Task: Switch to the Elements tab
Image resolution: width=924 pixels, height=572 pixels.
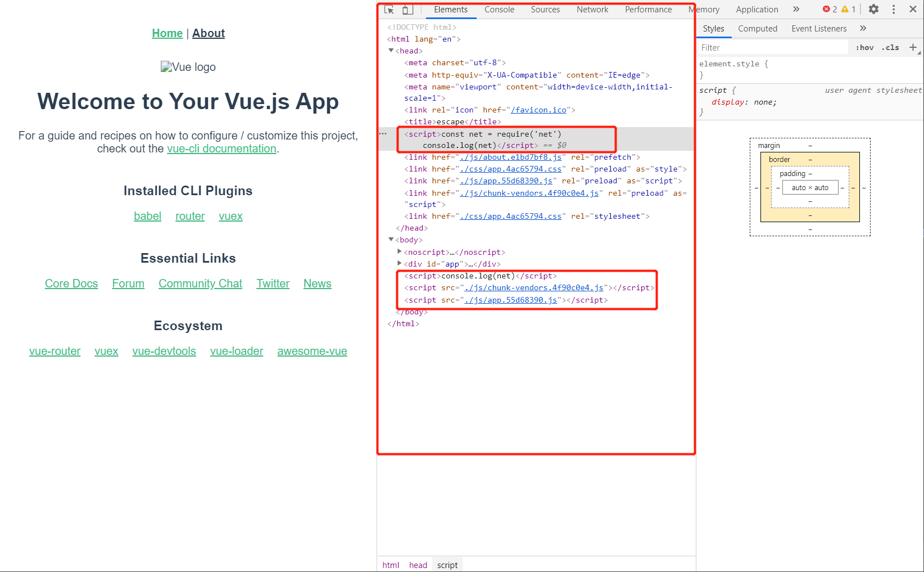Action: point(450,10)
